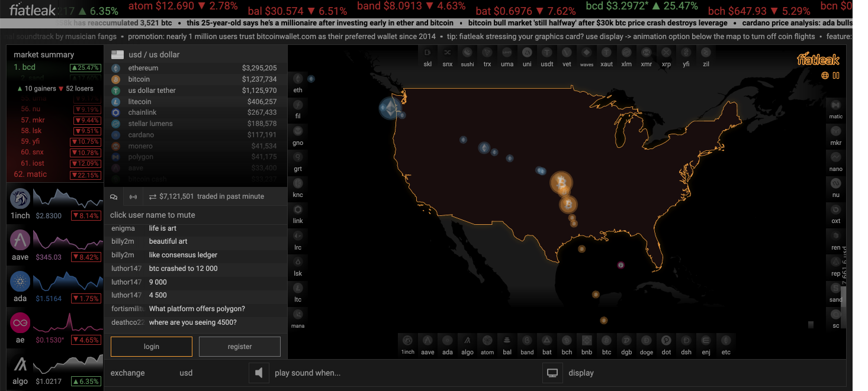Click the large ethereum bubble on map
The width and height of the screenshot is (868, 391).
click(389, 108)
